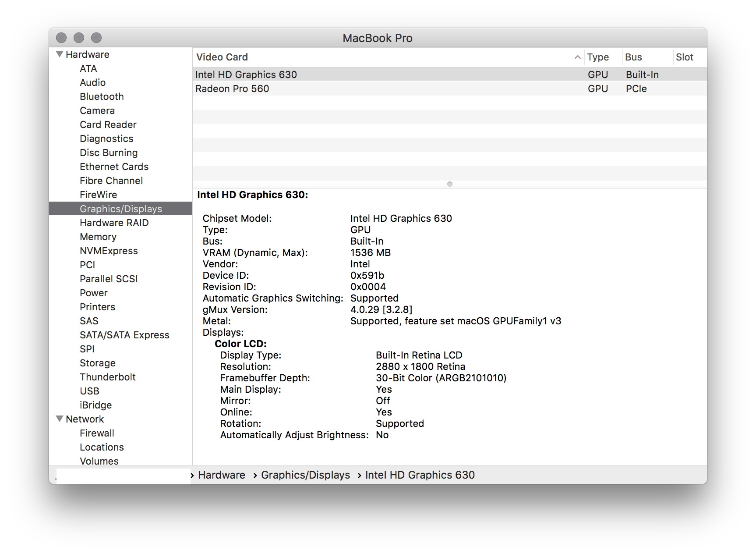
Task: Click the 30-Bit Color framebuffer value
Action: coord(441,378)
